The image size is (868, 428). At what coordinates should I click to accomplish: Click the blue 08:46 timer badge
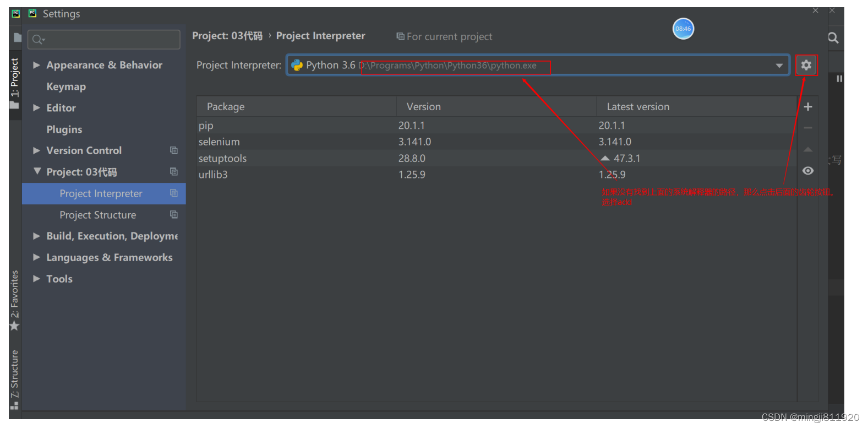(x=683, y=29)
